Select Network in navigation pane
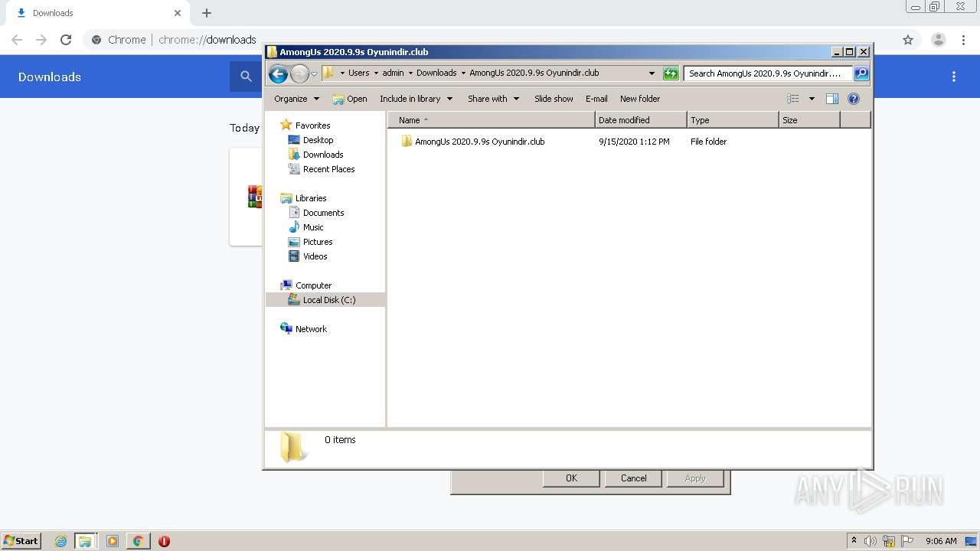The width and height of the screenshot is (980, 551). pyautogui.click(x=311, y=329)
